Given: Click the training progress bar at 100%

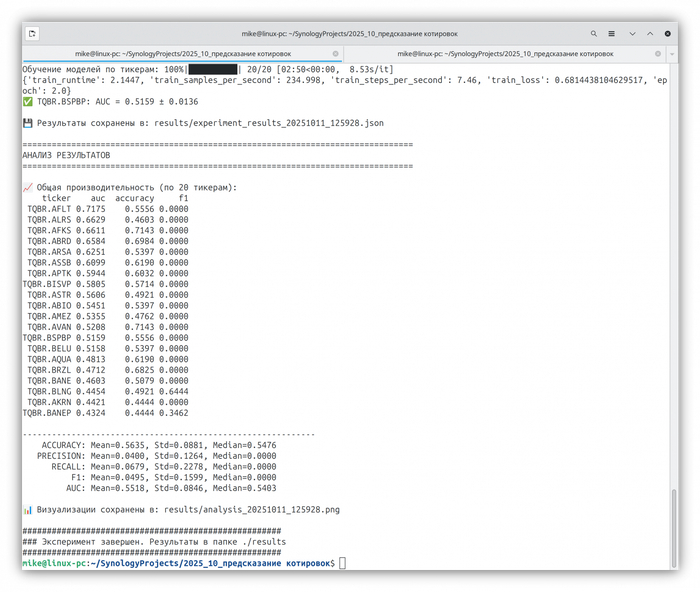Looking at the screenshot, I should point(213,69).
